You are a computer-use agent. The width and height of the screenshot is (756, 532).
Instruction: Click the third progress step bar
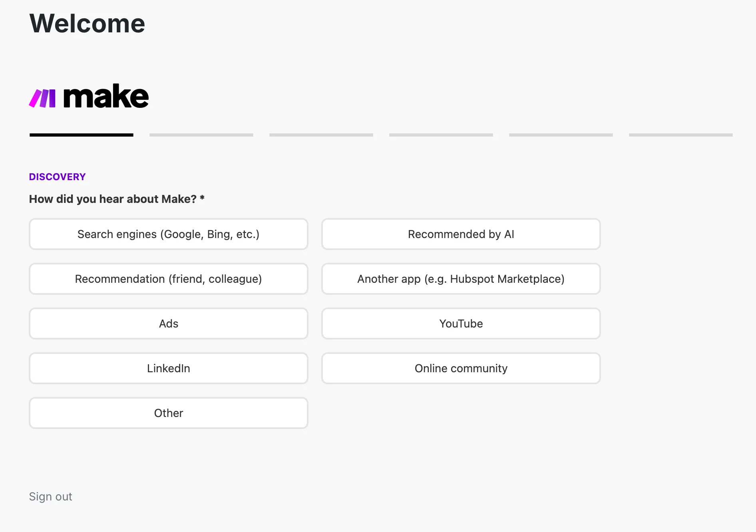(x=321, y=135)
